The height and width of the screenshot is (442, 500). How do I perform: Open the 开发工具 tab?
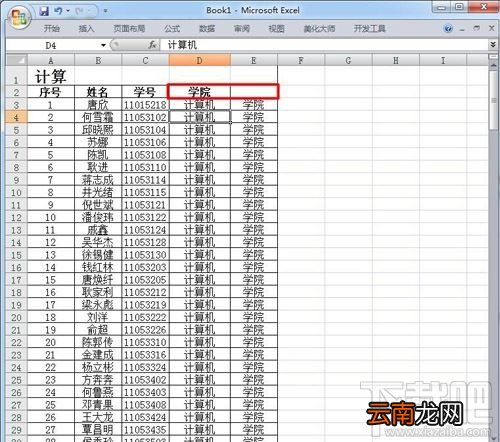(370, 29)
